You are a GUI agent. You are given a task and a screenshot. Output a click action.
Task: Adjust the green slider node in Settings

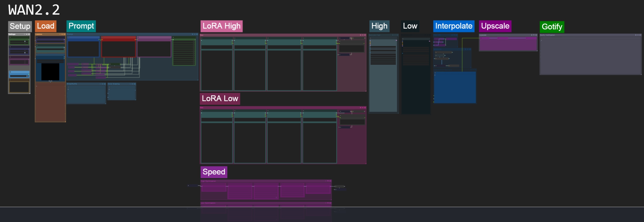tap(19, 41)
